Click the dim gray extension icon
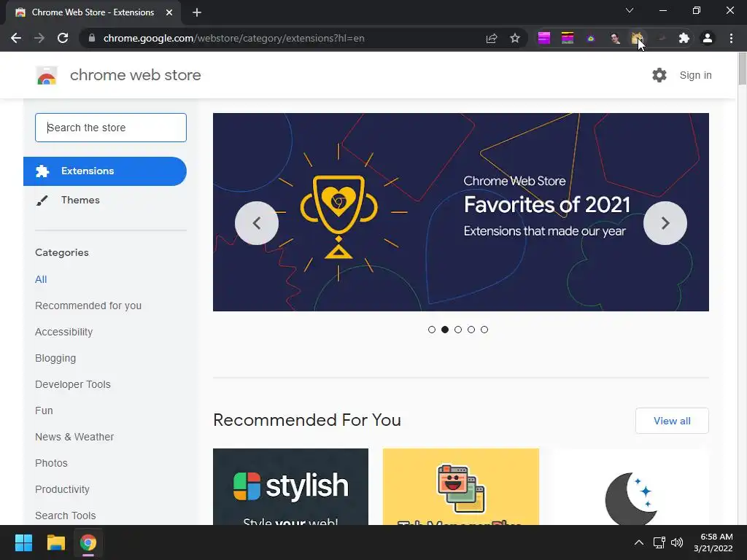Image resolution: width=747 pixels, height=560 pixels. (661, 38)
